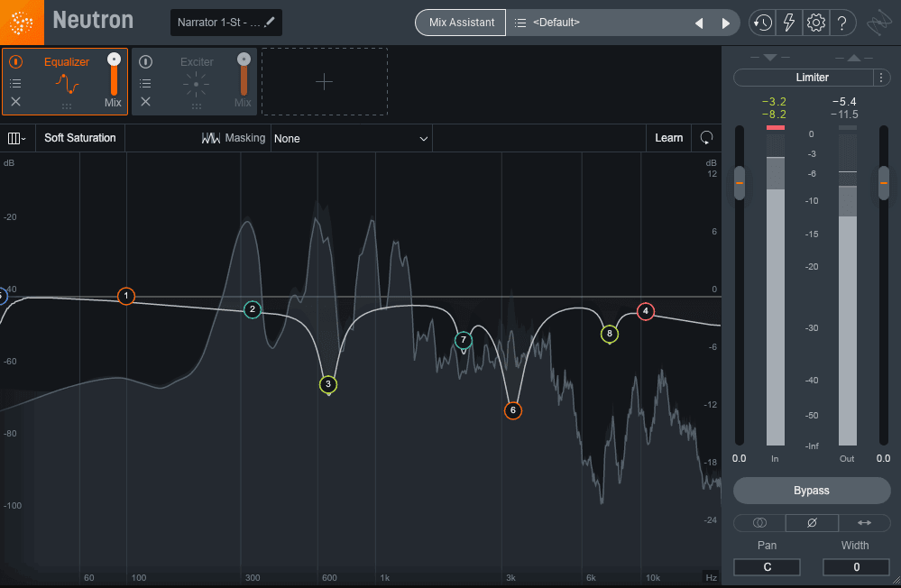Adjust the Exciter Mix slider

click(244, 75)
